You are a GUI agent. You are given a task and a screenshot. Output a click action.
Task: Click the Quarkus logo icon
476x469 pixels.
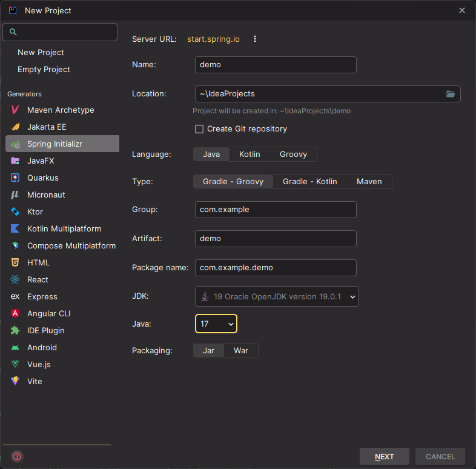click(15, 178)
